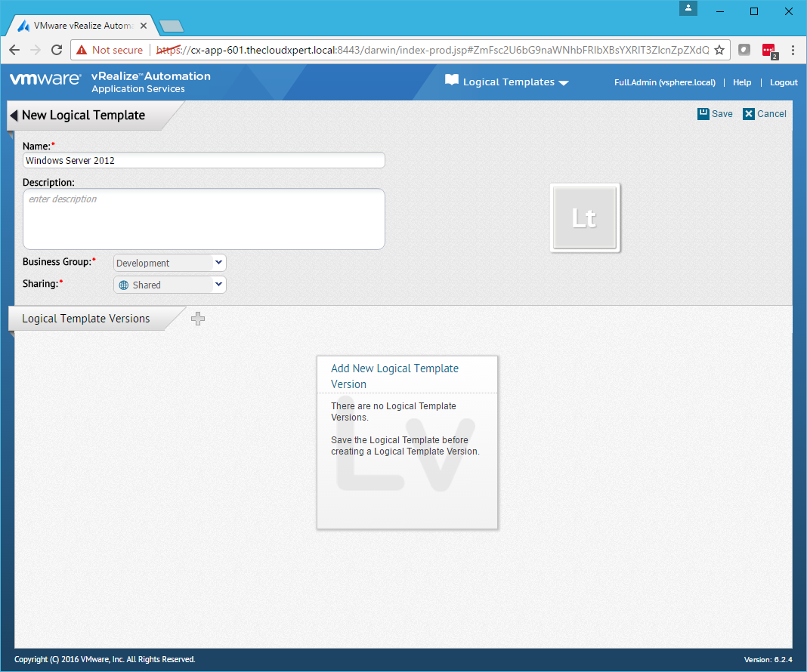Go back using browser back arrow
The height and width of the screenshot is (672, 807).
pyautogui.click(x=15, y=50)
